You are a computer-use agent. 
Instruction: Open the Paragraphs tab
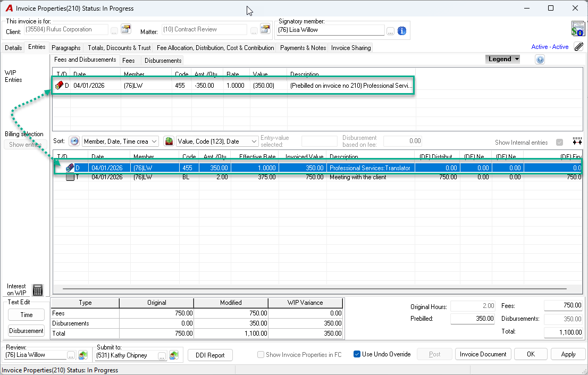click(66, 48)
